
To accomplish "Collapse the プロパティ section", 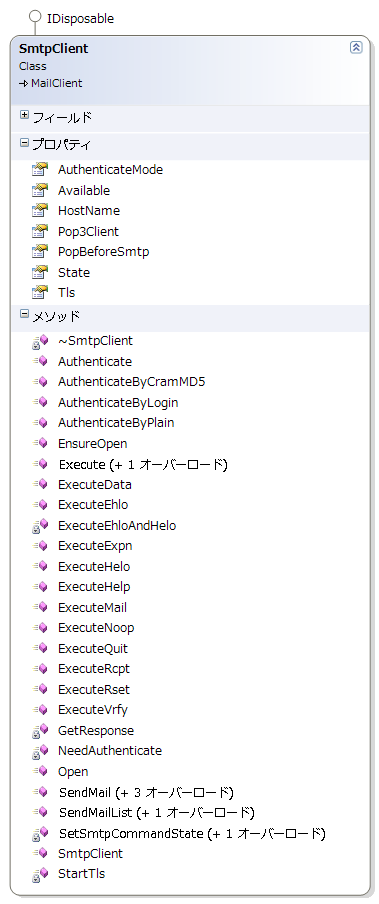I will point(24,142).
